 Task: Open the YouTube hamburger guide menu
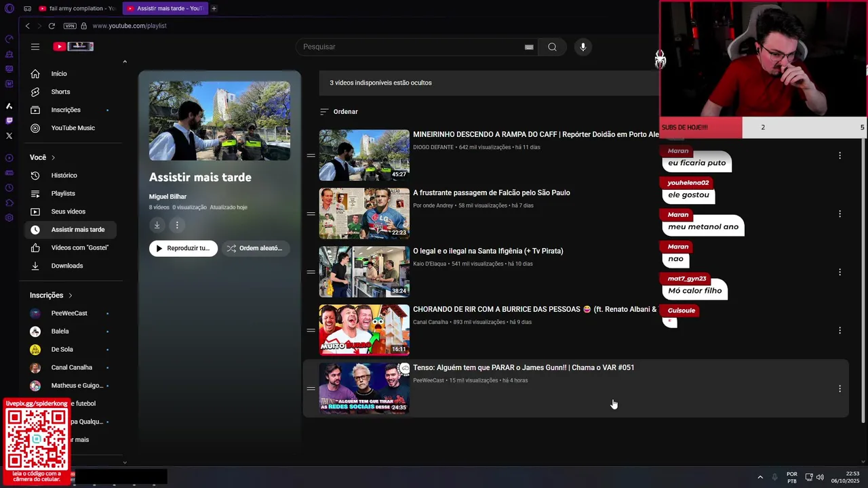[x=35, y=47]
